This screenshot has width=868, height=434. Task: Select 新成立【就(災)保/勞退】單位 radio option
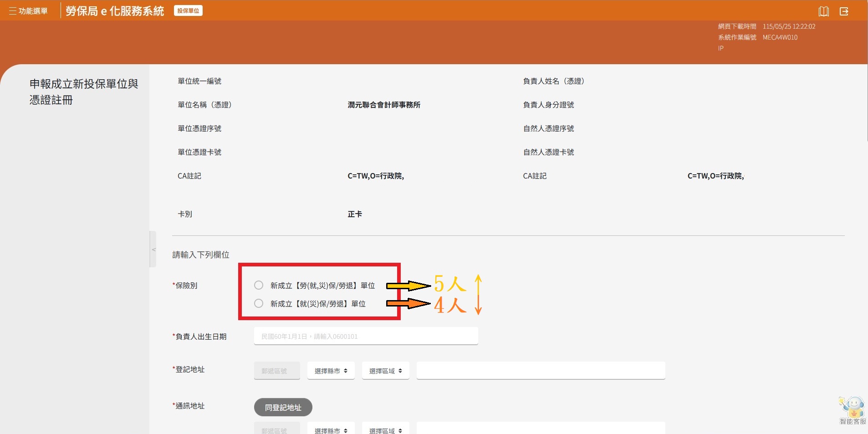coord(259,303)
